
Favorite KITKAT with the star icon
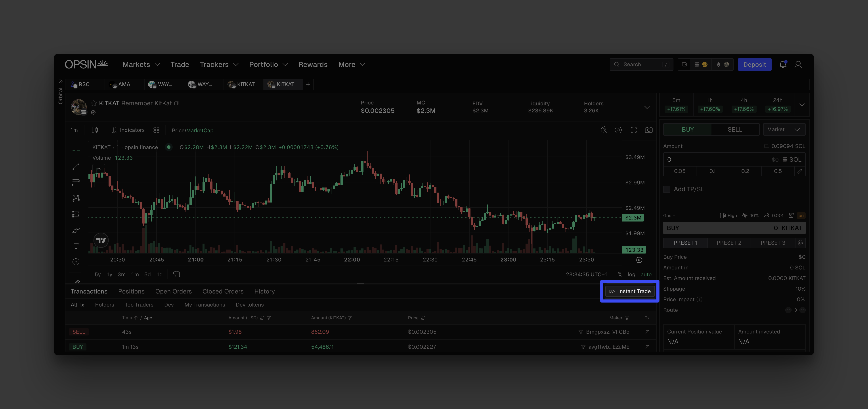tap(94, 103)
